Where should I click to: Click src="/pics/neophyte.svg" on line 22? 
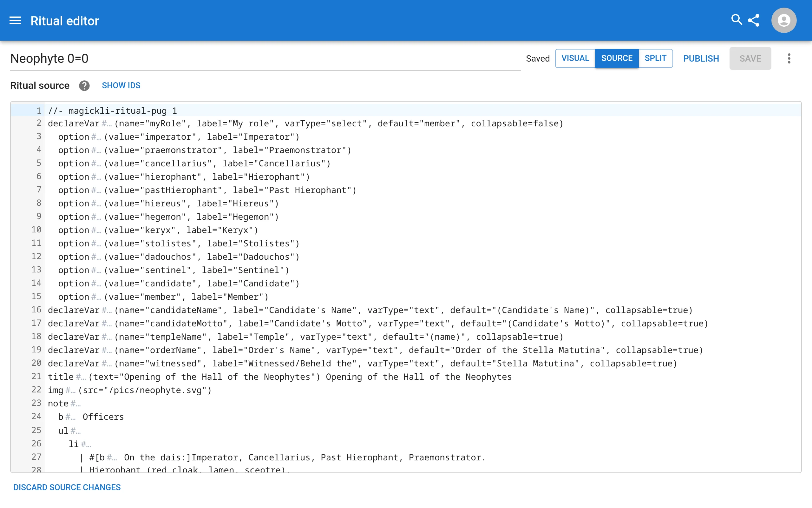[x=145, y=391]
